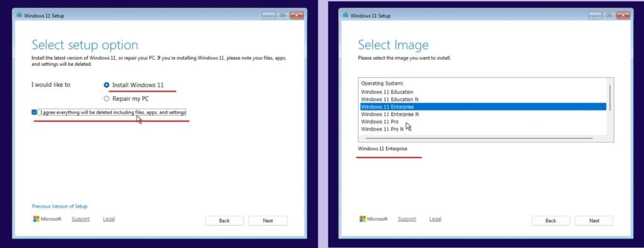This screenshot has width=644, height=248.
Task: Open Support link in Select setup option window
Action: click(80, 219)
